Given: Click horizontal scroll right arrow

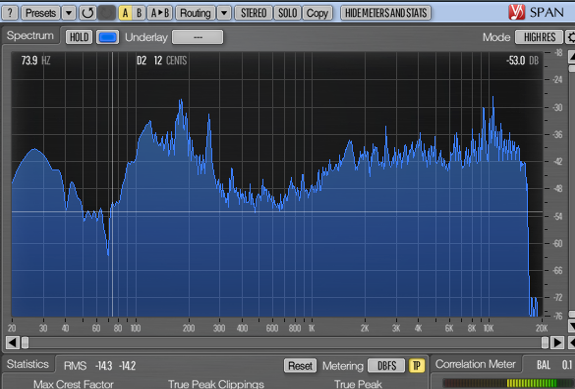Looking at the screenshot, I should pos(557,343).
